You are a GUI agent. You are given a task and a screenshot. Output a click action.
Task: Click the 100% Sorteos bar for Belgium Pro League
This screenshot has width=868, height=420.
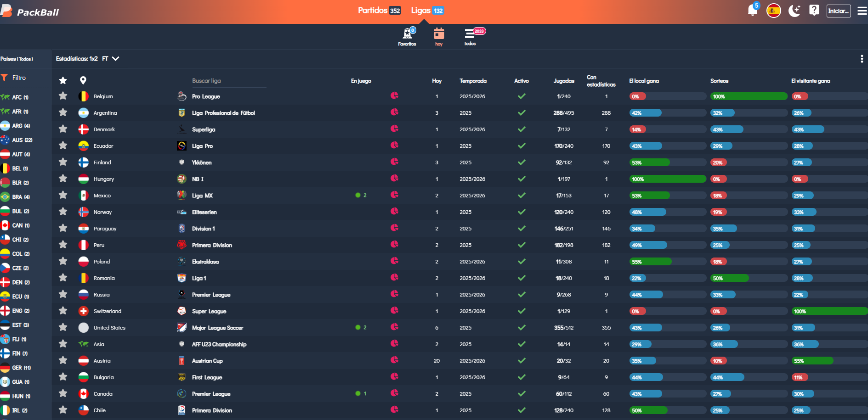pyautogui.click(x=749, y=96)
